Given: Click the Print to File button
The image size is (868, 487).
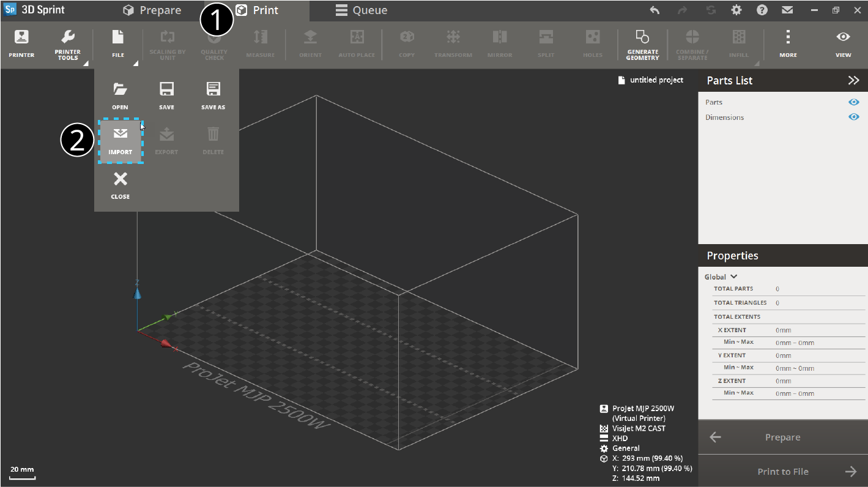Looking at the screenshot, I should coord(783,471).
